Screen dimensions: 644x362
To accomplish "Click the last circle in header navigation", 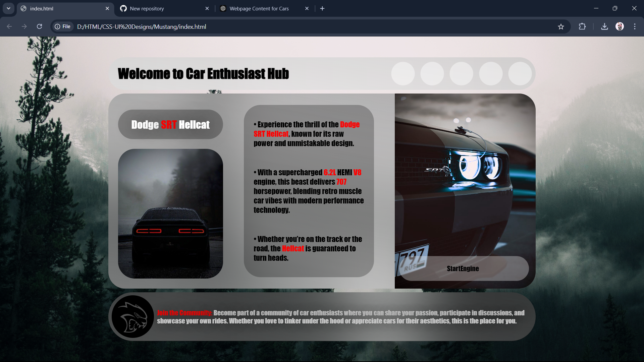I will click(520, 74).
